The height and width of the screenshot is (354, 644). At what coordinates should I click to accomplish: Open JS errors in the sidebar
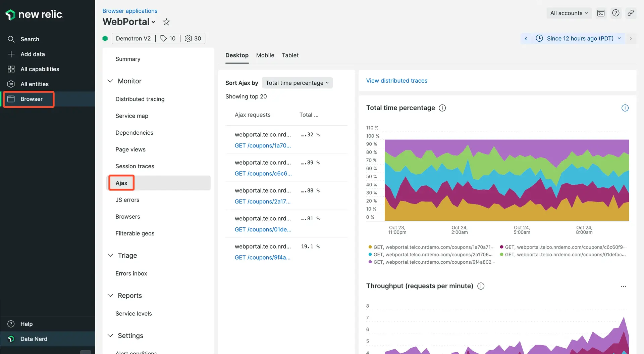coord(127,200)
